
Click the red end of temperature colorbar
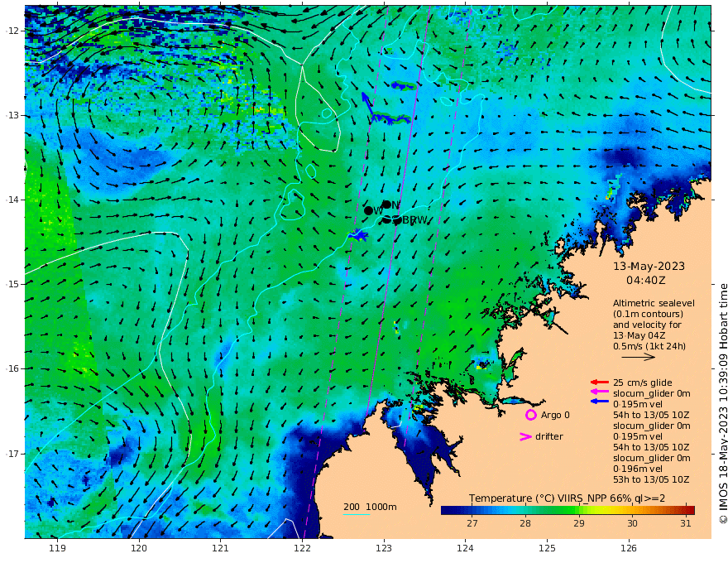point(691,510)
